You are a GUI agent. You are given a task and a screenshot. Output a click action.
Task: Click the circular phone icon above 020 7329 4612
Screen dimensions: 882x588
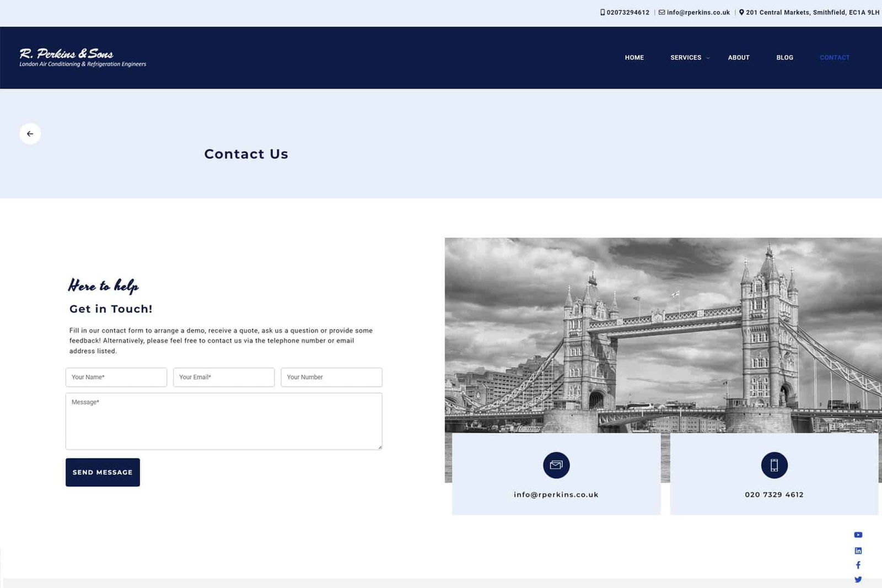774,465
